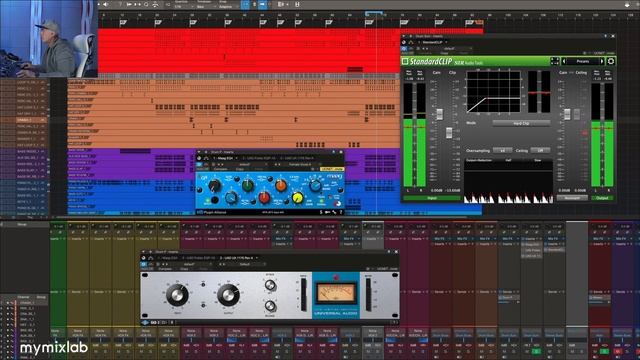Click the Ceiling fader in StandardCLIP
The image size is (640, 360).
click(x=577, y=114)
